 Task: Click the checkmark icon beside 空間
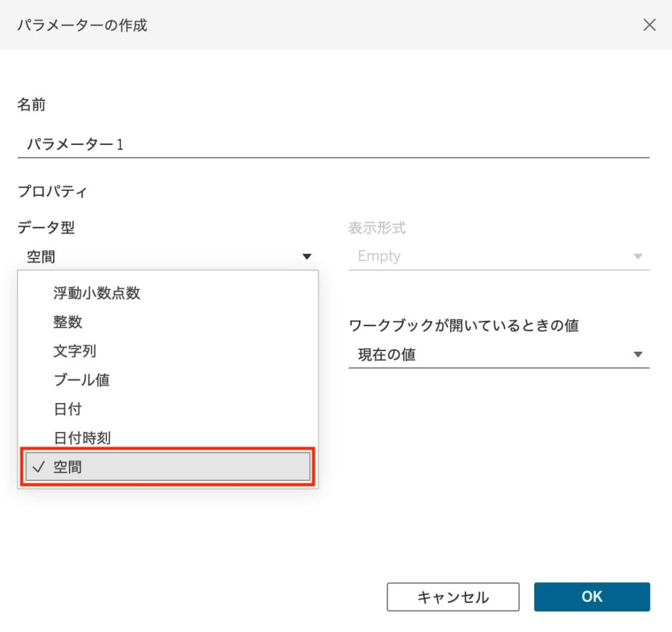click(37, 467)
